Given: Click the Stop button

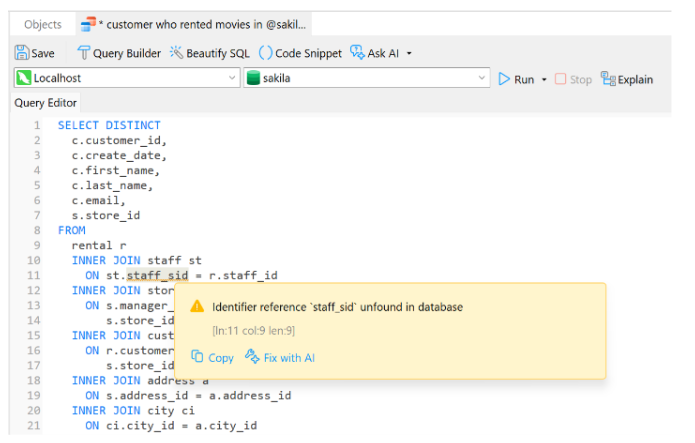Looking at the screenshot, I should (x=574, y=79).
